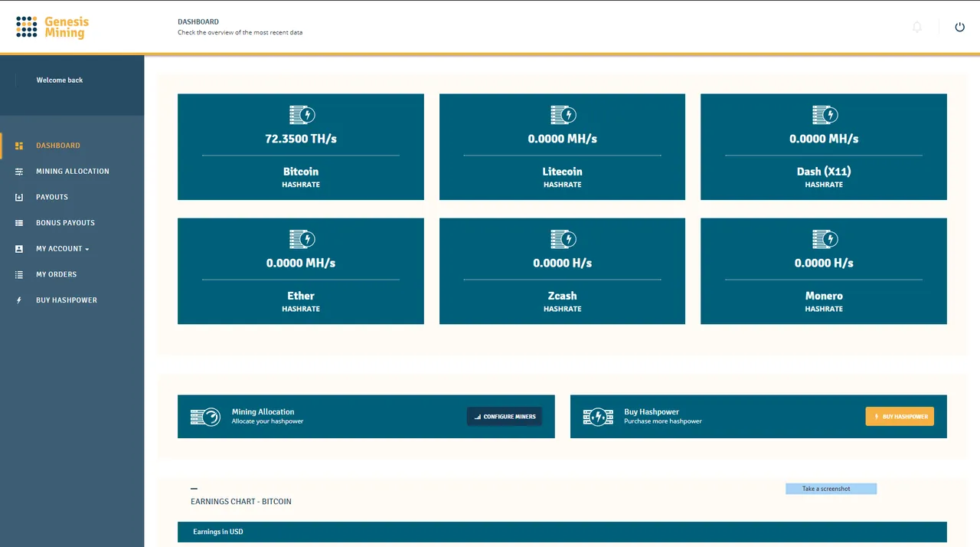Screen dimensions: 980x547
Task: Click the Zcash label in its hashrate card
Action: (x=563, y=296)
